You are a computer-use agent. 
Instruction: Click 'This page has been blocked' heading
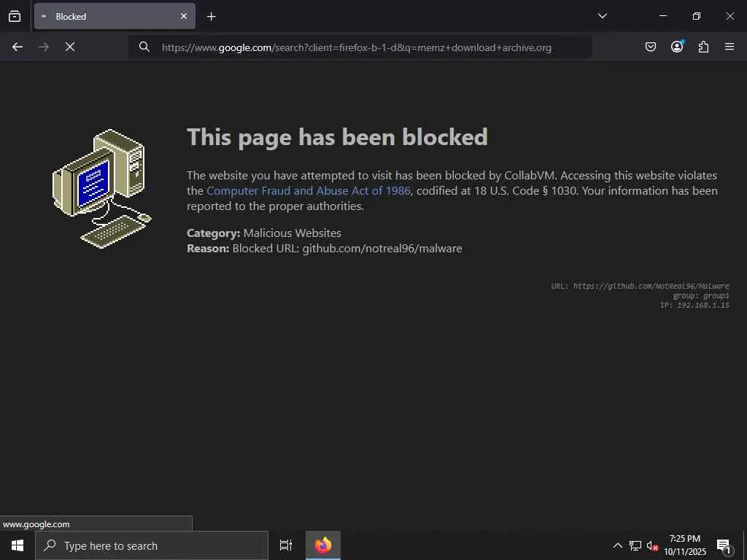pos(337,137)
